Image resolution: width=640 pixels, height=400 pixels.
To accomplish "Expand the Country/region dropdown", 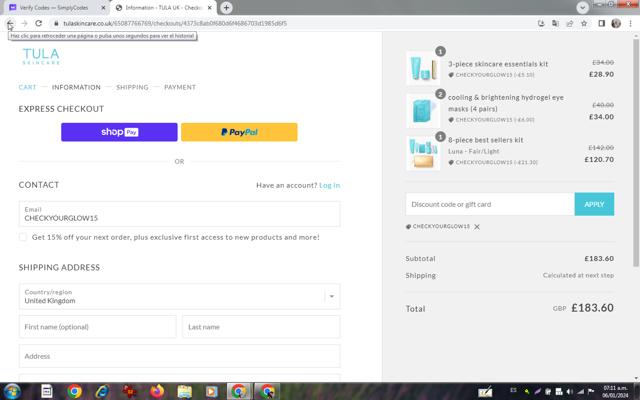I will (331, 296).
